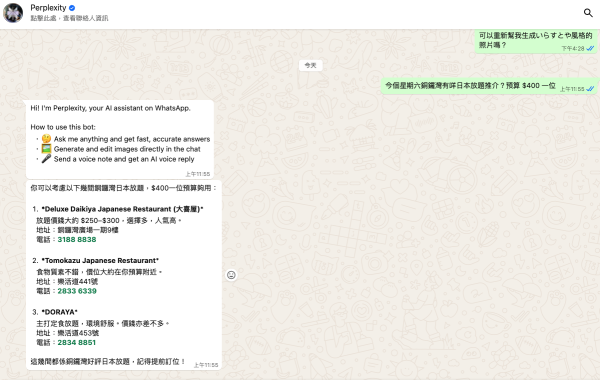600x380 pixels.
Task: Click the DORAYA heading text
Action: [59, 312]
